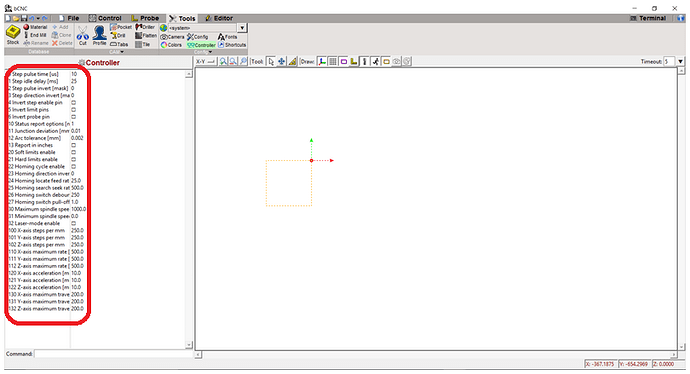Toggle Laser-mode enable checkbox
Image resolution: width=690 pixels, height=374 pixels.
73,223
